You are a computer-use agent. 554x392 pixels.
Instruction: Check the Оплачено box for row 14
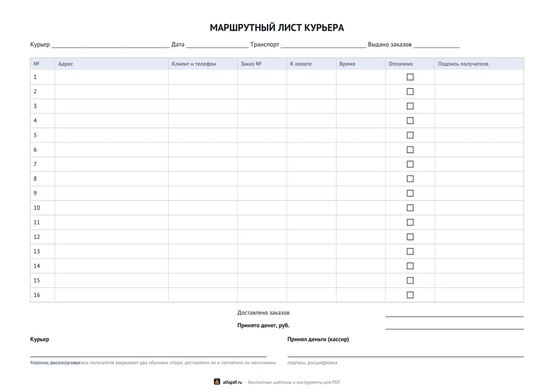pyautogui.click(x=410, y=266)
